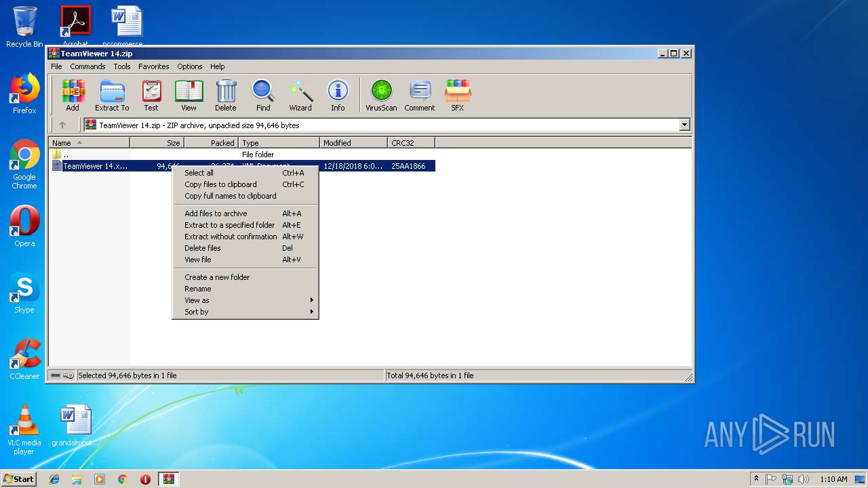Go up one folder level arrow
The image size is (868, 488).
point(62,125)
